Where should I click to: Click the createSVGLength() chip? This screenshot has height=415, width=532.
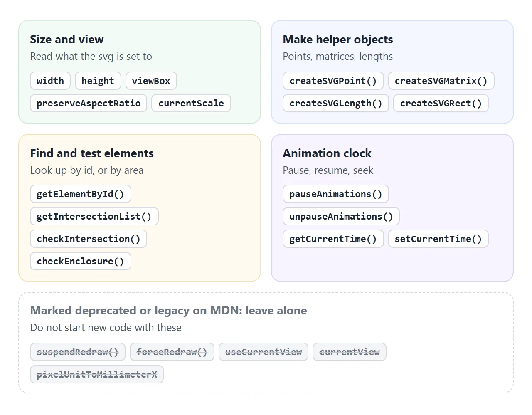(336, 103)
